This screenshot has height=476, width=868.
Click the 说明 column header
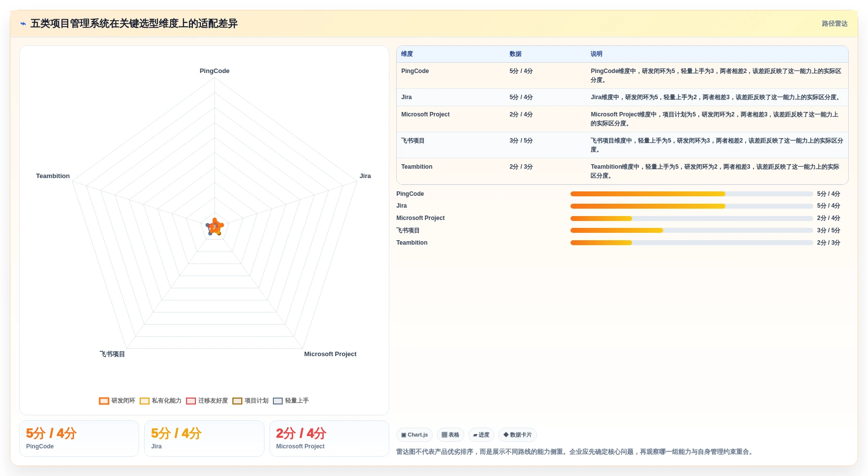[x=597, y=54]
